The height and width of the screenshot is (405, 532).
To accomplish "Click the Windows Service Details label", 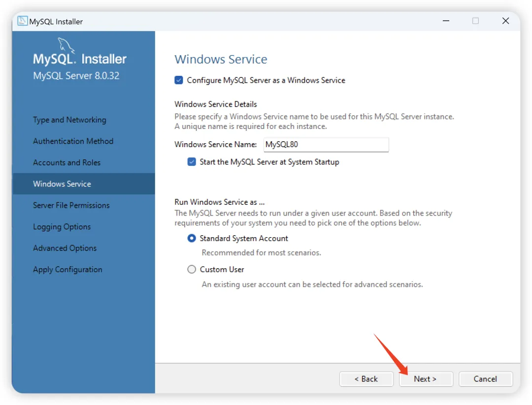I will [x=216, y=104].
